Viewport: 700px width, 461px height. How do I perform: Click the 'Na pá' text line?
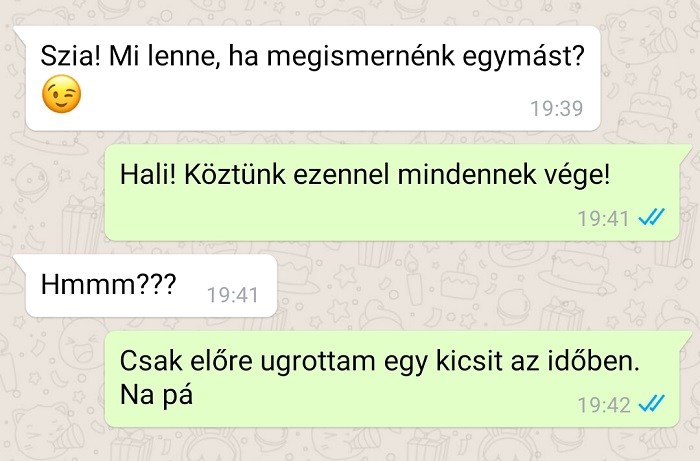(x=156, y=395)
